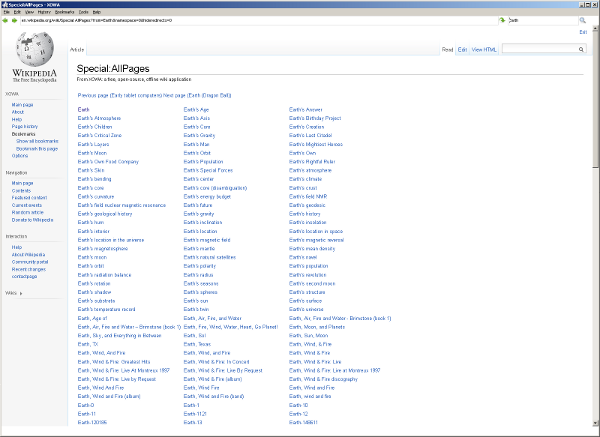The height and width of the screenshot is (437, 600).
Task: Open the History menu
Action: coord(43,11)
